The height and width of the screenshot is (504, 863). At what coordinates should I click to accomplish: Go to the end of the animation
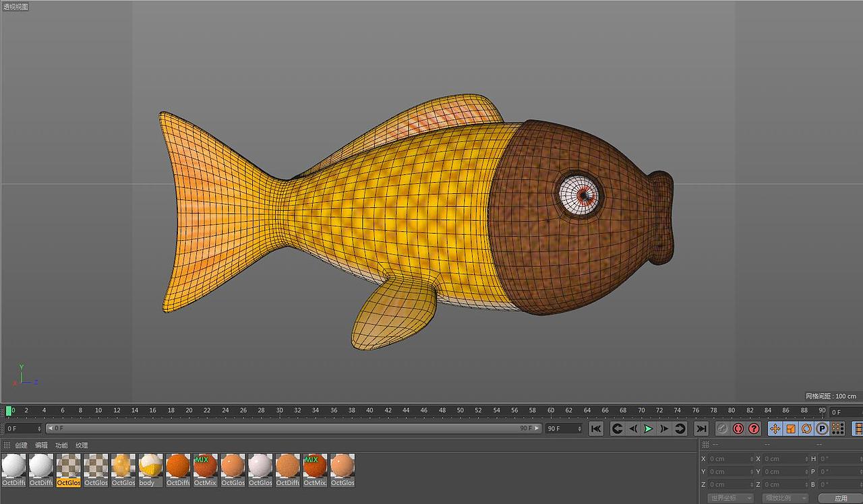[x=701, y=429]
